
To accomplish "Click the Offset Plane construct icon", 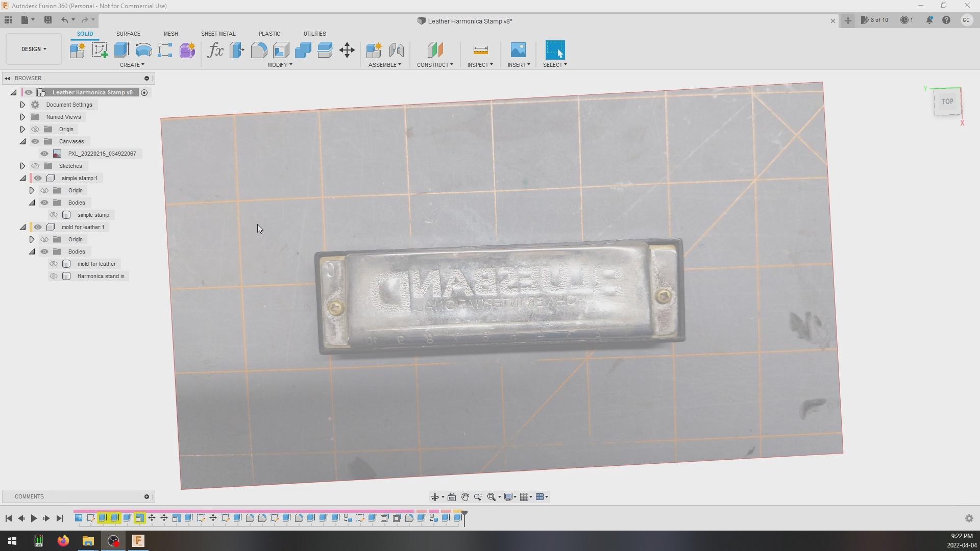I will click(x=435, y=50).
